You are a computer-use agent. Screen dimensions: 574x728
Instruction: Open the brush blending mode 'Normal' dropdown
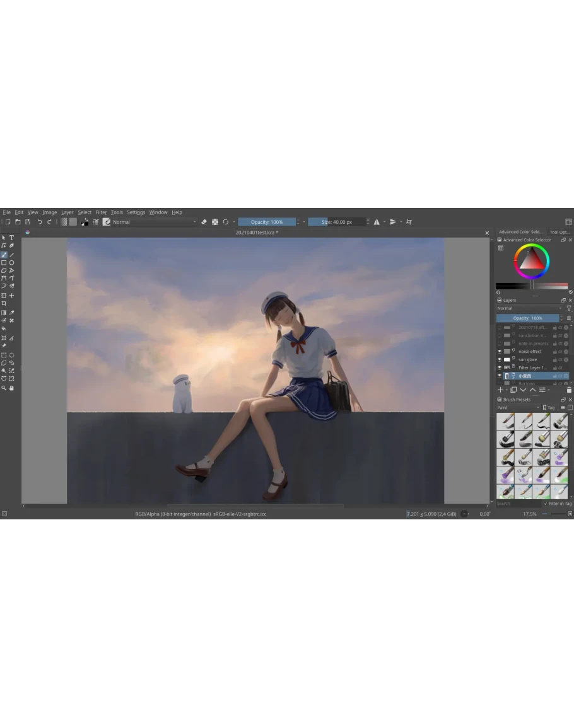[155, 222]
